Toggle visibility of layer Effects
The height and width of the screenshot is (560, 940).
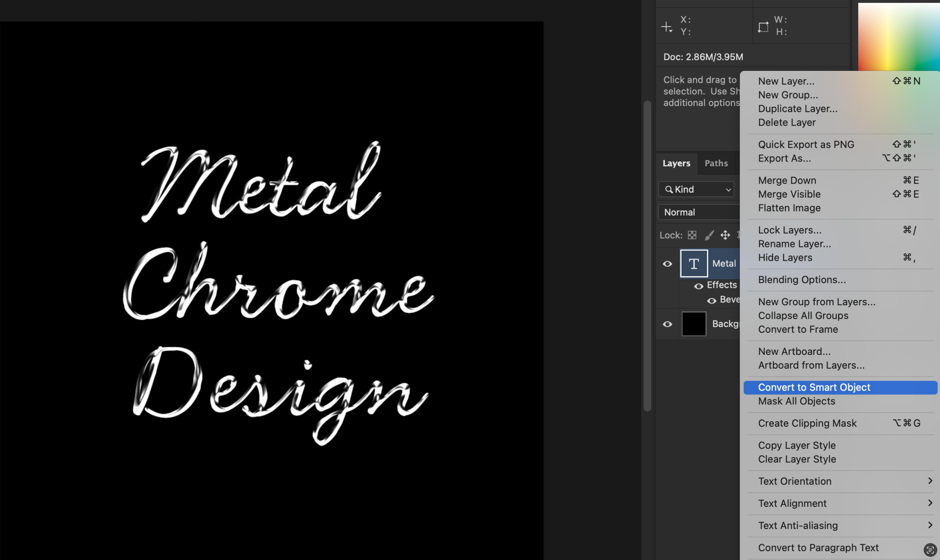(x=699, y=286)
